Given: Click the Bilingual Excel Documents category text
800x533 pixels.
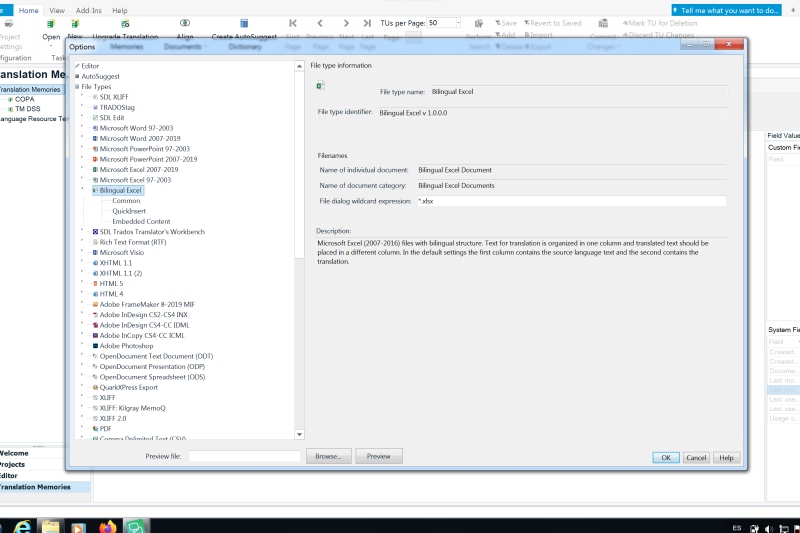Looking at the screenshot, I should click(x=456, y=186).
